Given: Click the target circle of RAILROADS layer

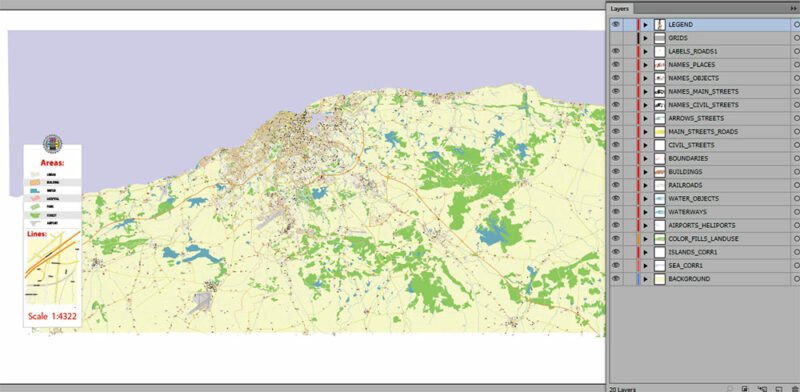Looking at the screenshot, I should point(797,185).
